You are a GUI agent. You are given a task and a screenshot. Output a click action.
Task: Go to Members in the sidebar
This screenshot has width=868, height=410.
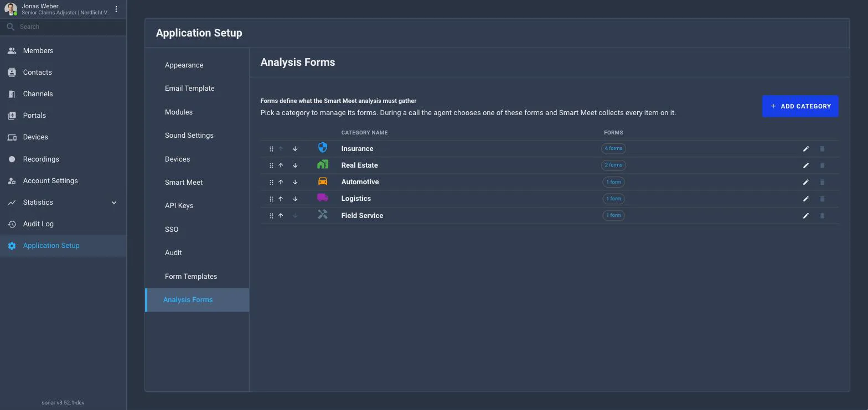63,51
